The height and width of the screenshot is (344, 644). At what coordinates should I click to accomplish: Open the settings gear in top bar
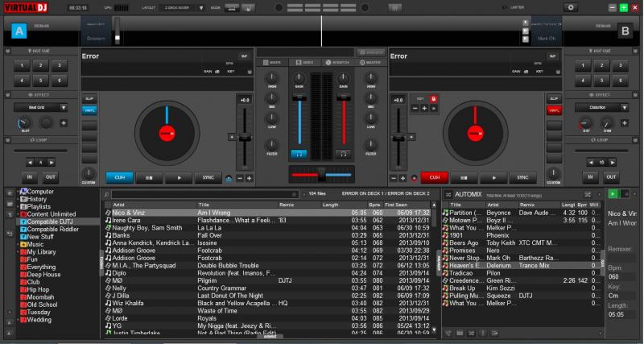pyautogui.click(x=570, y=7)
